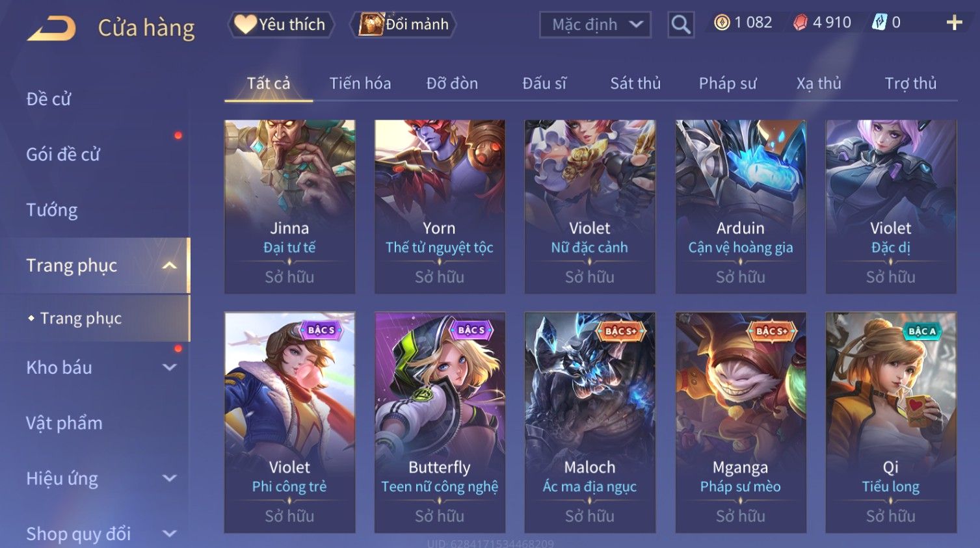Expand the Hiệu ứng sidebar section
The height and width of the screenshot is (548, 980).
(169, 478)
